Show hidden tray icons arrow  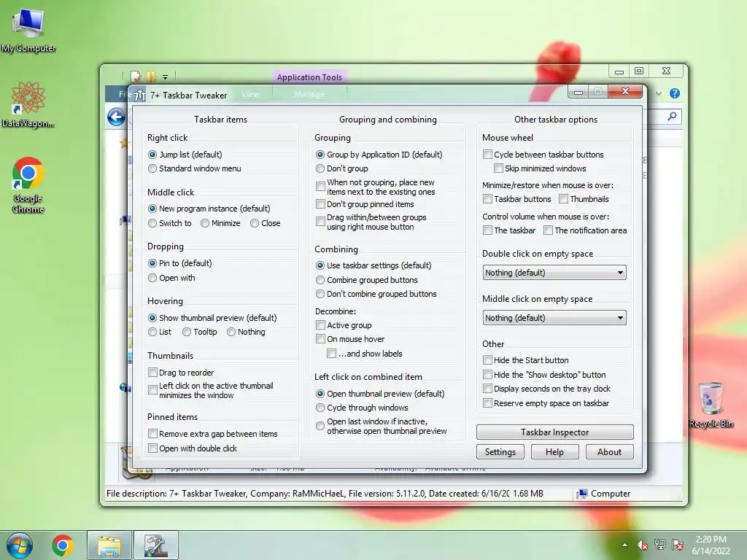click(x=624, y=545)
